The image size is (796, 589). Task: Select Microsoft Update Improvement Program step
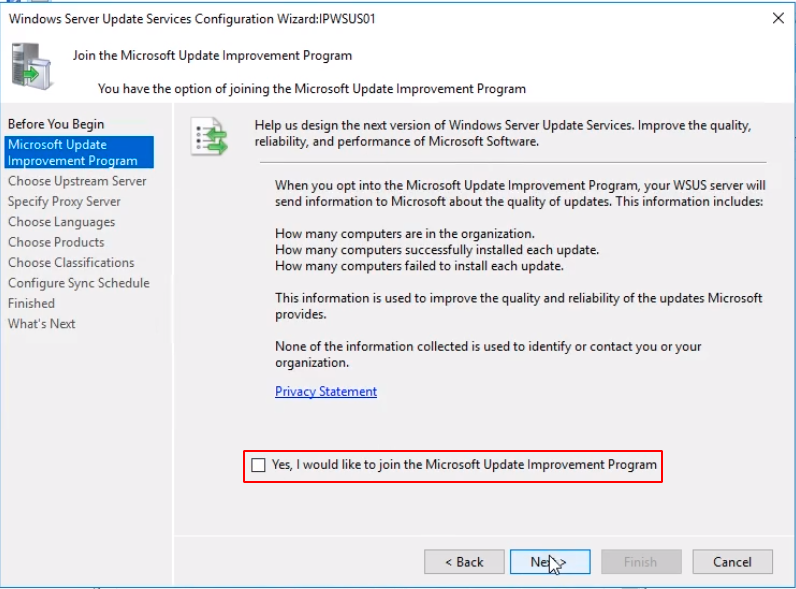click(72, 152)
